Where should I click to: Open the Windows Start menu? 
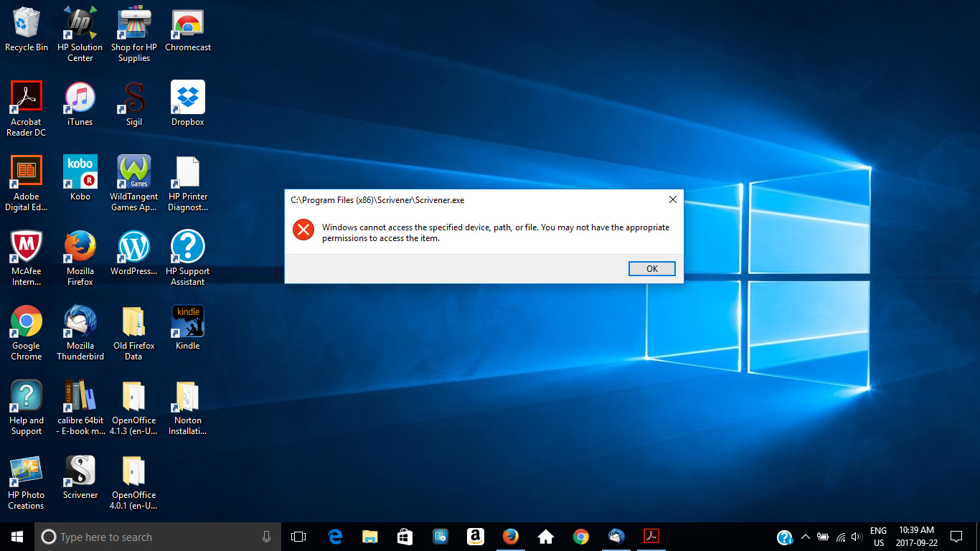point(17,537)
